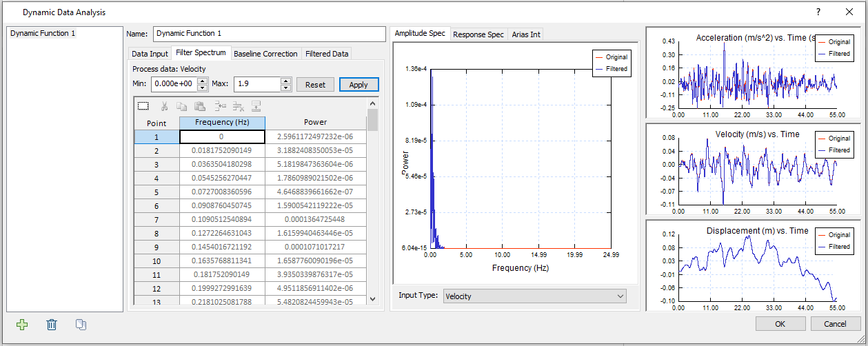Viewport: 868px width, 346px height.
Task: Click the Name input field
Action: [x=269, y=34]
